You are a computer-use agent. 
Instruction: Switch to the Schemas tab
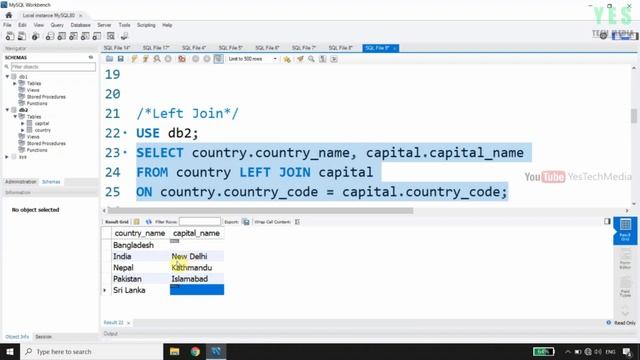[51, 182]
